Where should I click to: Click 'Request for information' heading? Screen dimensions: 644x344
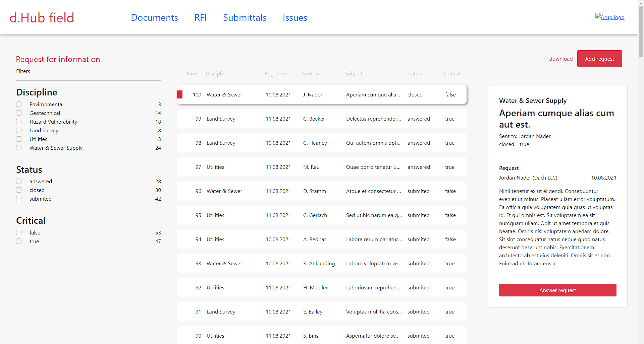pos(58,59)
